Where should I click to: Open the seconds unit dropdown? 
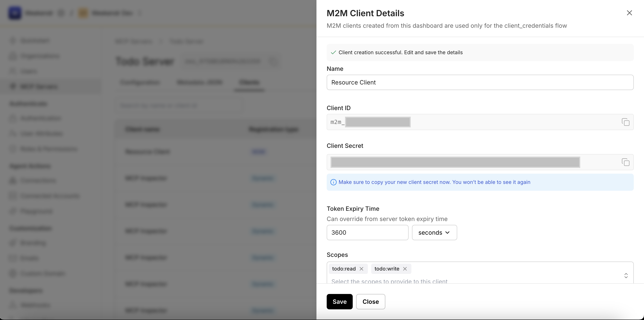click(x=434, y=233)
